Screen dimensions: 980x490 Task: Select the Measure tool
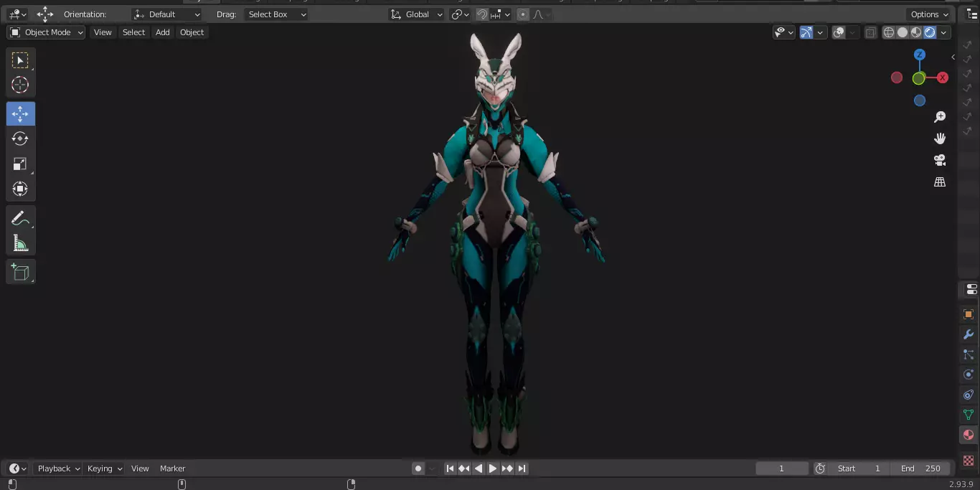pyautogui.click(x=20, y=243)
